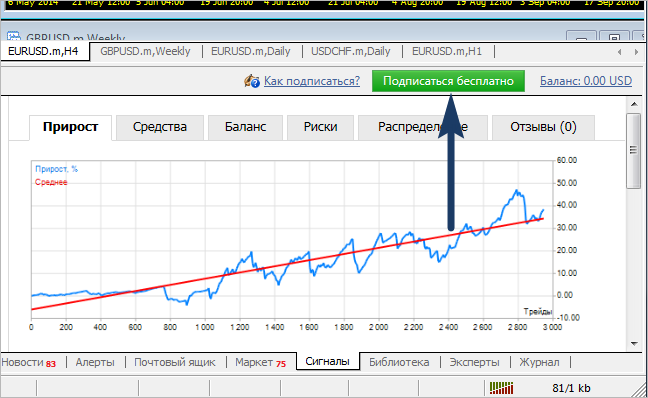Open the Новости terminal tab
Screen dimensions: 648x398
tap(29, 362)
